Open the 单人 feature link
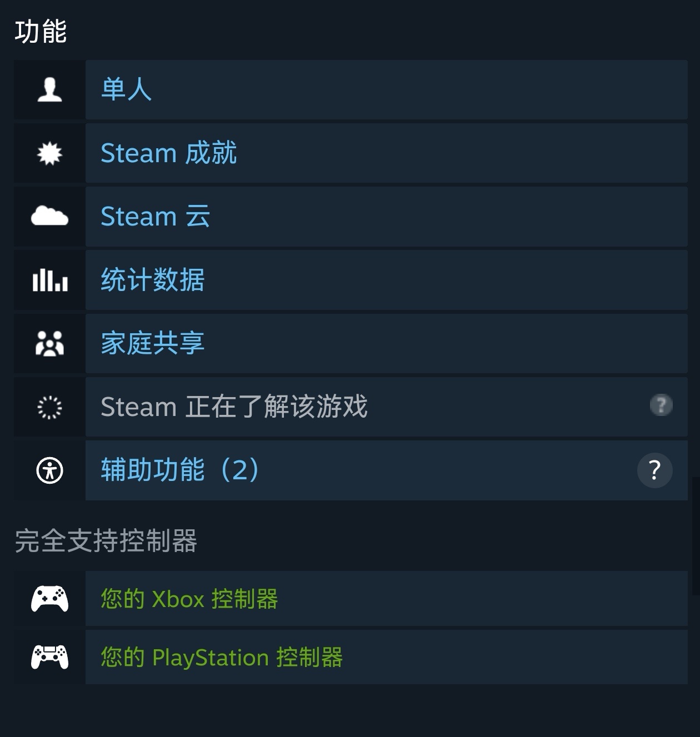The image size is (700, 737). (x=126, y=89)
